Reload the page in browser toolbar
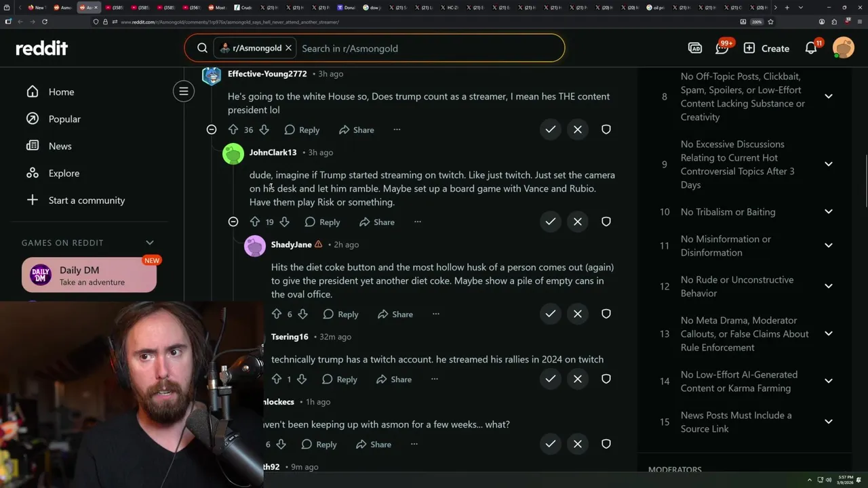Image resolution: width=868 pixels, height=488 pixels. click(45, 22)
